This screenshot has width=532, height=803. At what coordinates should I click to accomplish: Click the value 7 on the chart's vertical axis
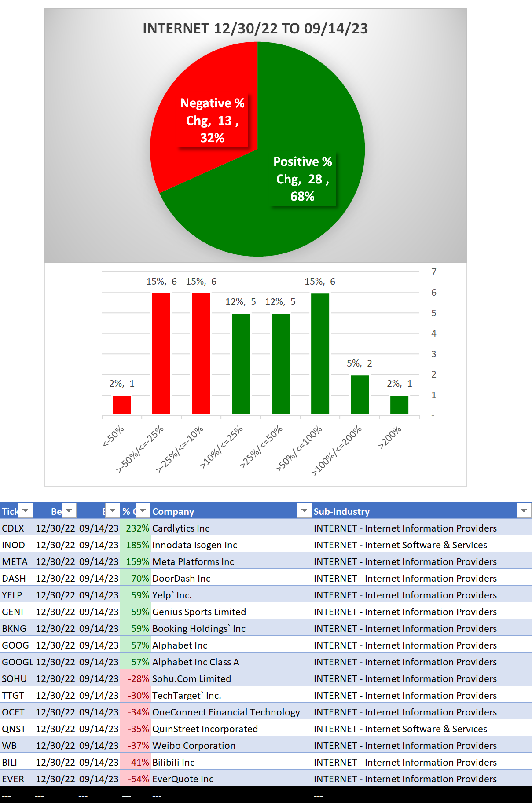[434, 272]
